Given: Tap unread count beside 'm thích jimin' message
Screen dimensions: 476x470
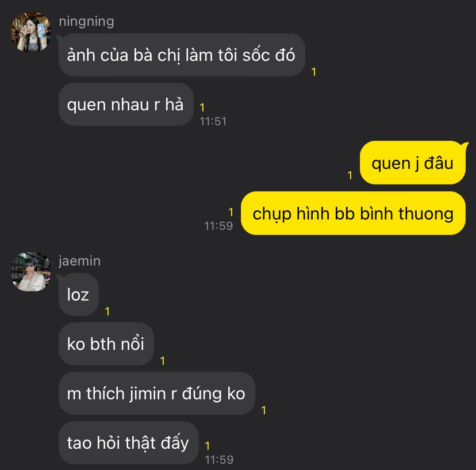Looking at the screenshot, I should 263,410.
